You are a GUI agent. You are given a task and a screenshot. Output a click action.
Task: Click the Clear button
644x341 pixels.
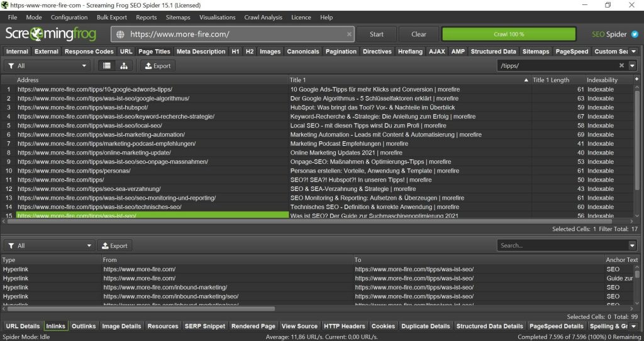(x=418, y=35)
